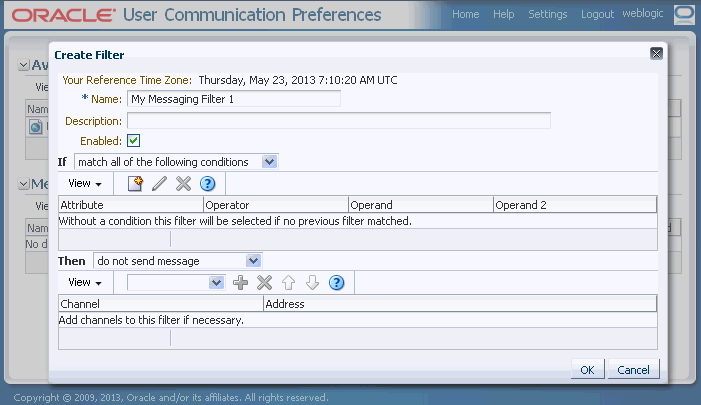Open the View menu above the channels table
Viewport: 701px width, 405px height.
coord(84,283)
